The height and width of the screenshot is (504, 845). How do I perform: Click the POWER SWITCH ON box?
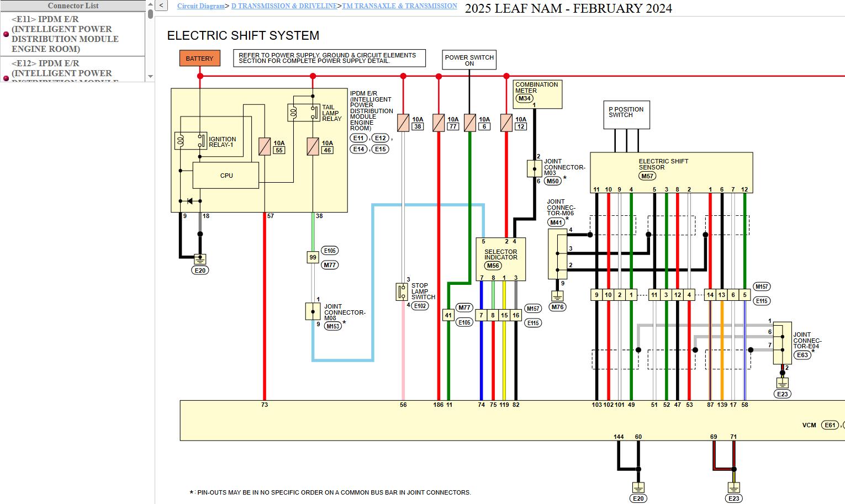(469, 60)
